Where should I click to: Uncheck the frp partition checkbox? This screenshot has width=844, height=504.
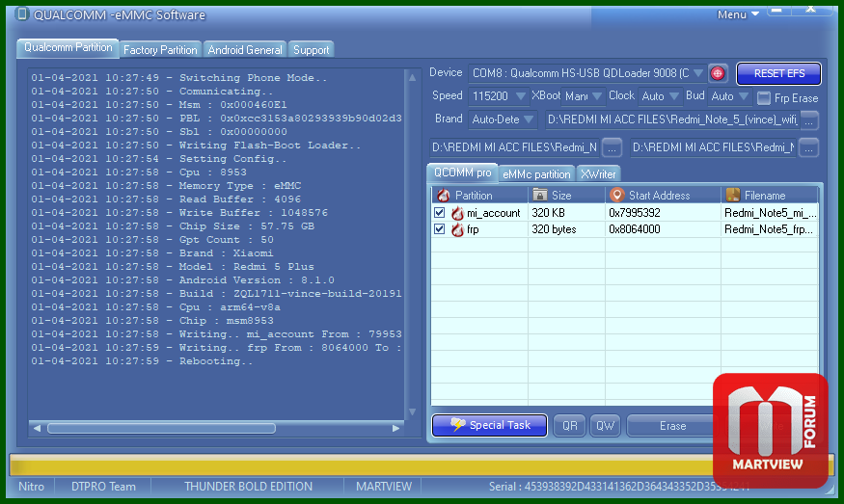[439, 229]
